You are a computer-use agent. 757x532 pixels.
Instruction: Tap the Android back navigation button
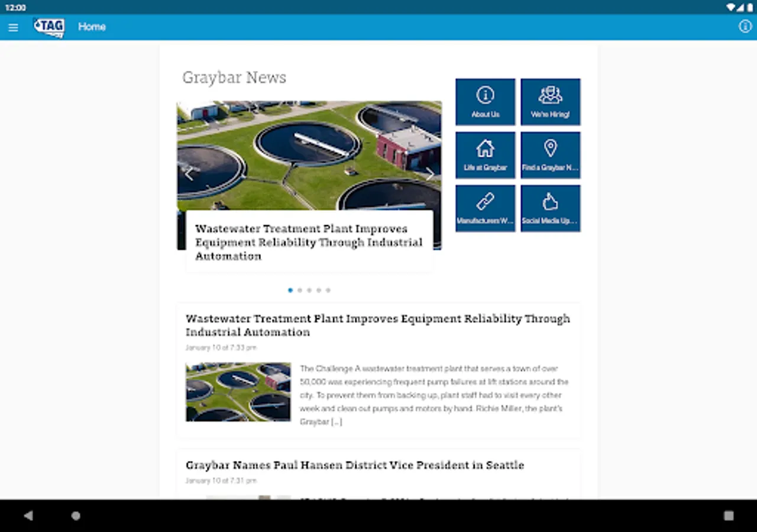28,515
